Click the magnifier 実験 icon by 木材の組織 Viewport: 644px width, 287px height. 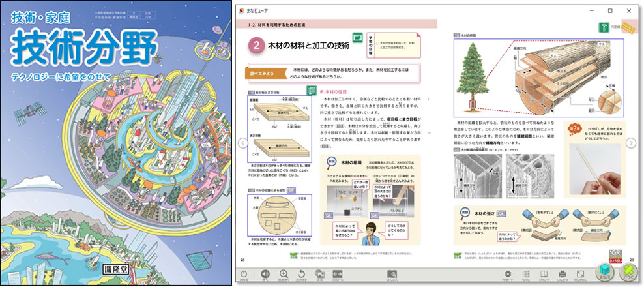[331, 163]
